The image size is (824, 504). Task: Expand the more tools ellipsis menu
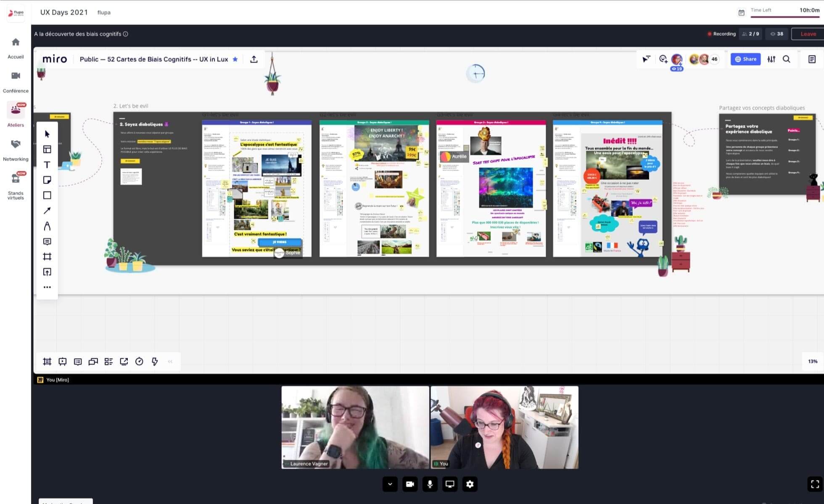point(47,287)
